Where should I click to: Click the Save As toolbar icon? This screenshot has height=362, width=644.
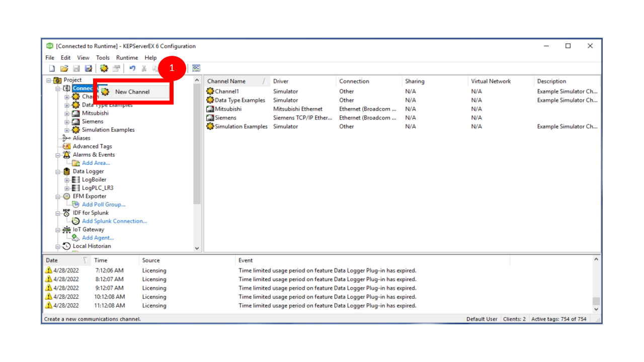point(89,68)
